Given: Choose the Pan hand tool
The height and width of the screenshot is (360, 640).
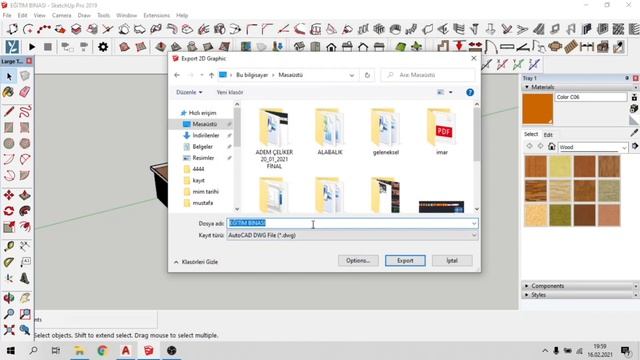Looking at the screenshot, I should click(24, 298).
